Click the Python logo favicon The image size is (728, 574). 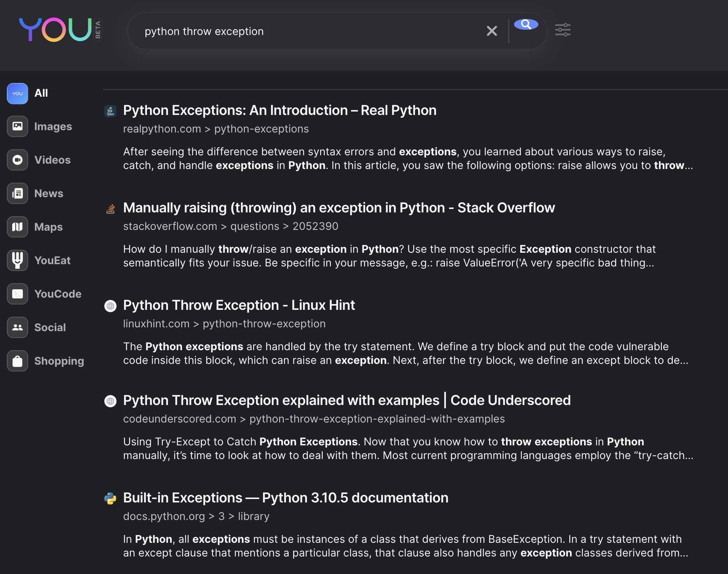point(110,499)
